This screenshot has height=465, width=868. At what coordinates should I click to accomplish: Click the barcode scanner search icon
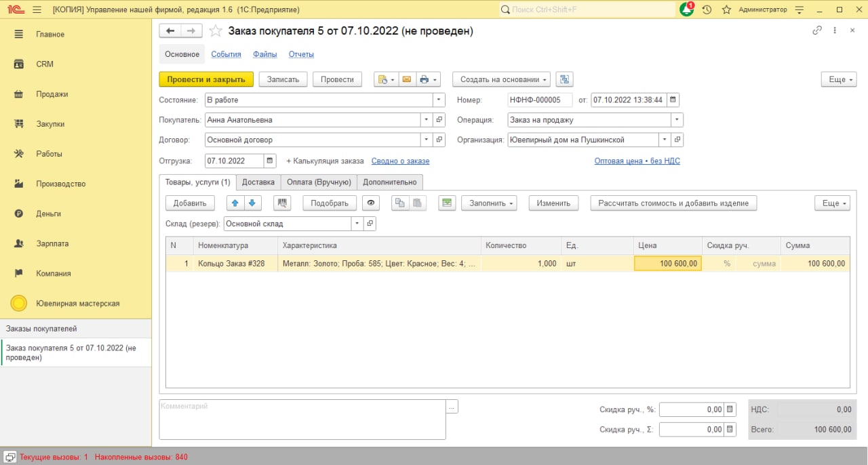(282, 203)
